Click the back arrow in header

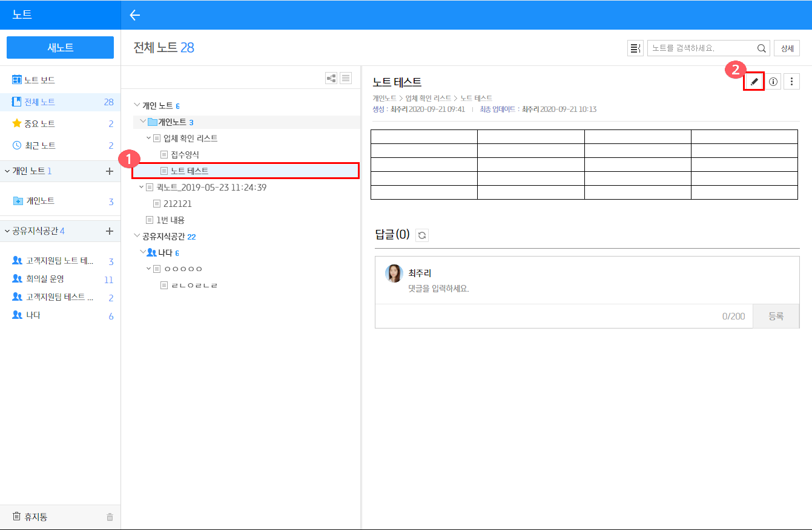(x=135, y=15)
